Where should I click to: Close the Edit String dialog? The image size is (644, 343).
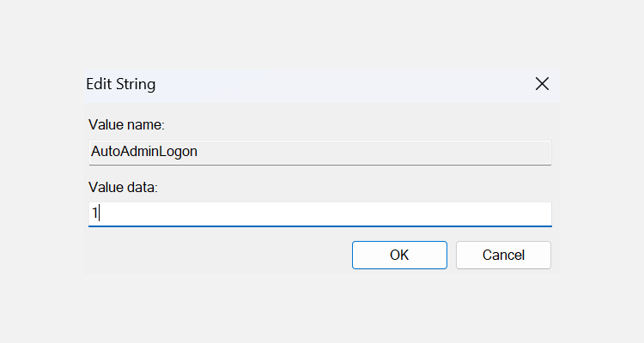click(x=542, y=84)
